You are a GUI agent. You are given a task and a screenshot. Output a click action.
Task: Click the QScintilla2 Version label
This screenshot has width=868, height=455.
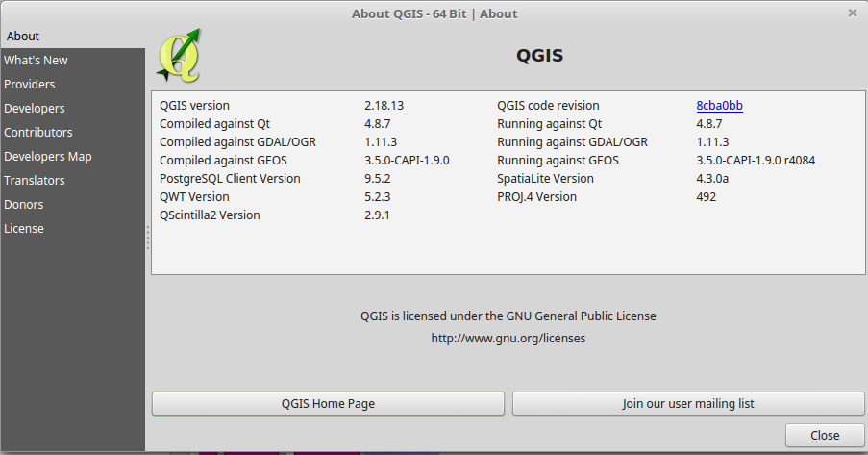click(x=210, y=215)
